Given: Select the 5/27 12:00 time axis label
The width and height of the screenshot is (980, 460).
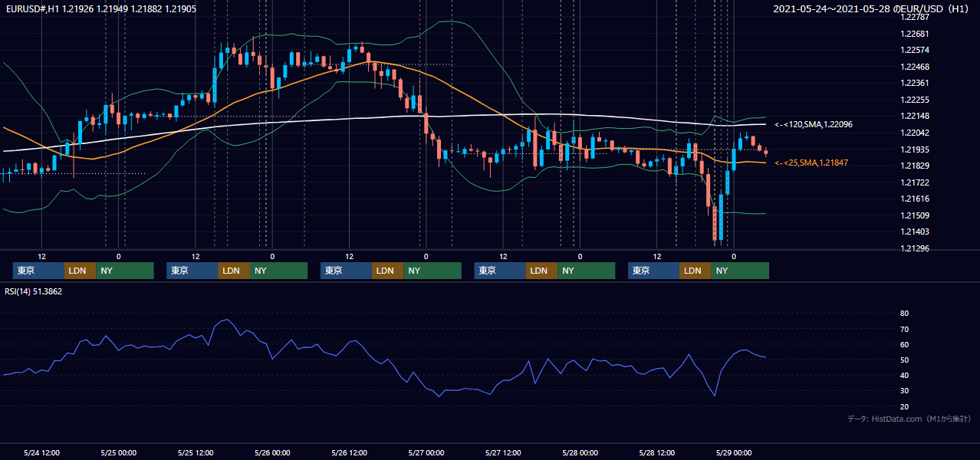Looking at the screenshot, I should [503, 452].
